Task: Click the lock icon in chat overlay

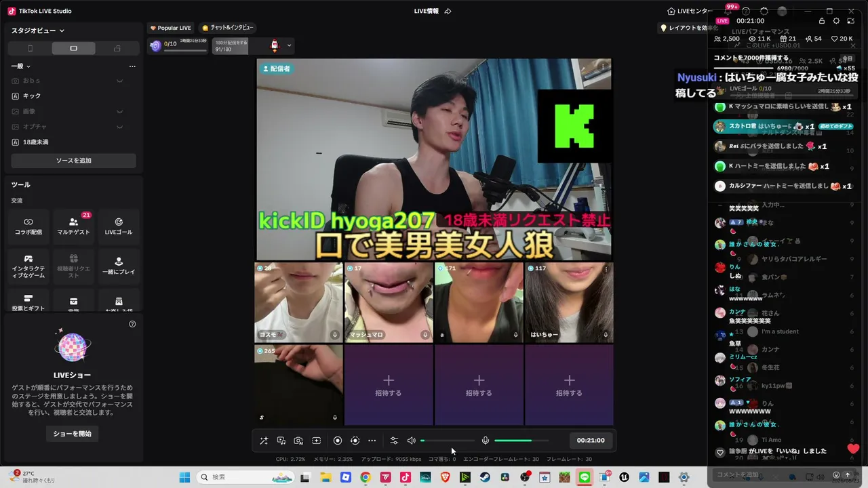Action: pos(822,21)
